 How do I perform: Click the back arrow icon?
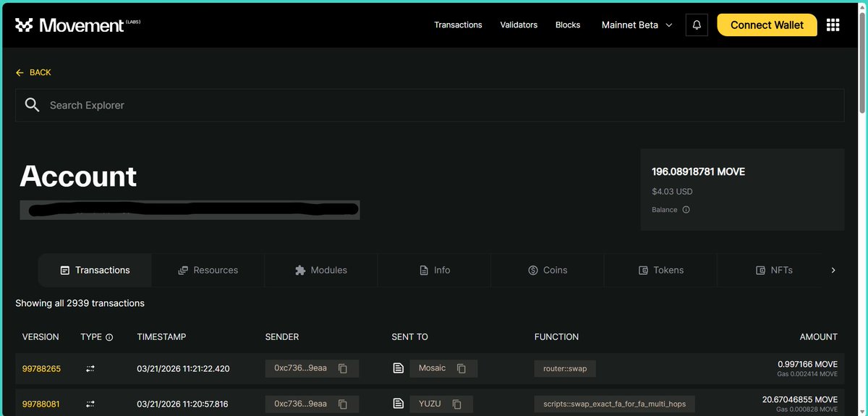click(x=20, y=72)
